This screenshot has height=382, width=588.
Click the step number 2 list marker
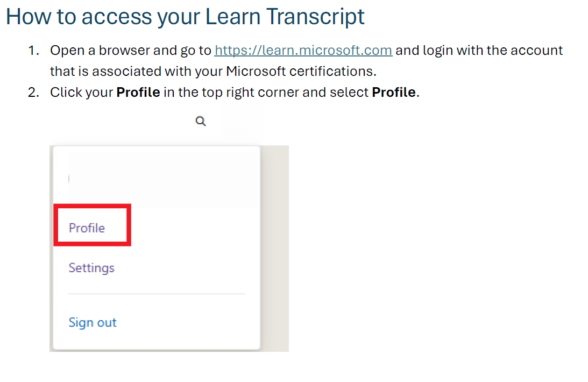click(x=34, y=92)
